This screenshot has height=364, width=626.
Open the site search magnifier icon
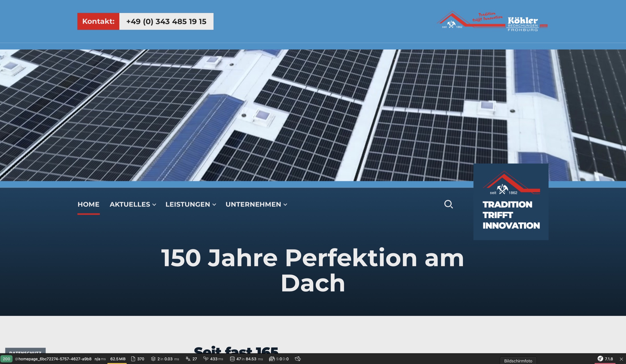[x=448, y=204]
